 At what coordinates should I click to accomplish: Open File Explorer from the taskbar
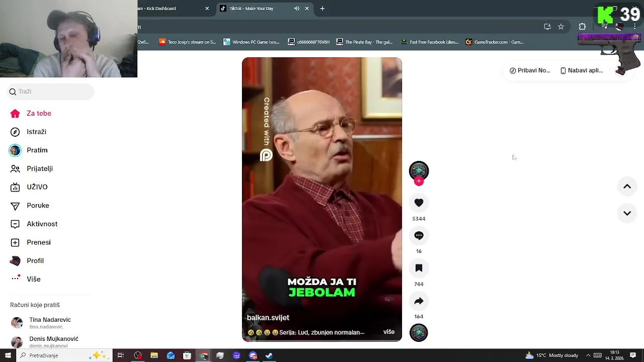pos(154,355)
